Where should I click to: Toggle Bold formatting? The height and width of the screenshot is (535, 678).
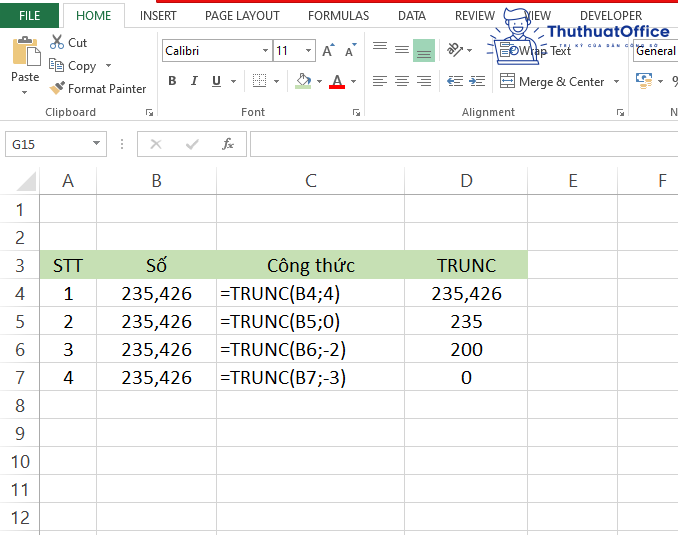pyautogui.click(x=172, y=81)
